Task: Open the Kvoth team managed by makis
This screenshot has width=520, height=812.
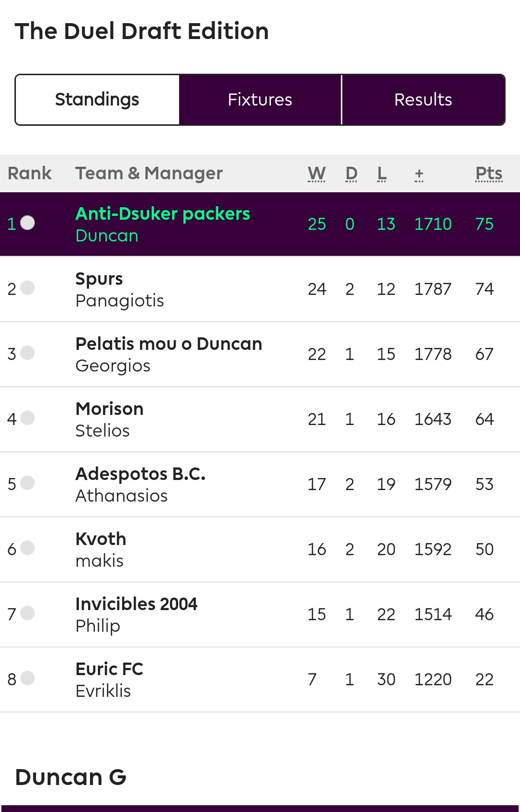Action: tap(101, 539)
